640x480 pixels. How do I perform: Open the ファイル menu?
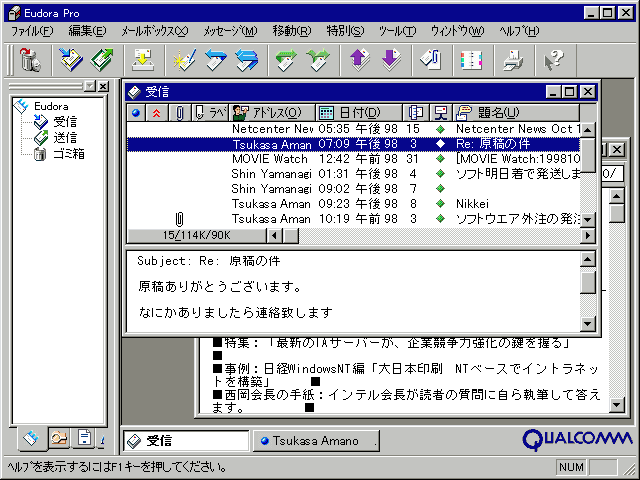pos(32,31)
